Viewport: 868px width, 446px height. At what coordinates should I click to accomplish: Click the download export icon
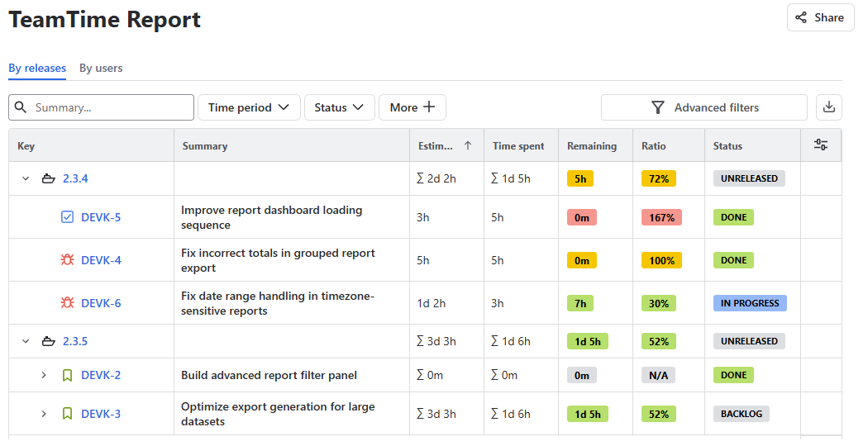point(829,107)
